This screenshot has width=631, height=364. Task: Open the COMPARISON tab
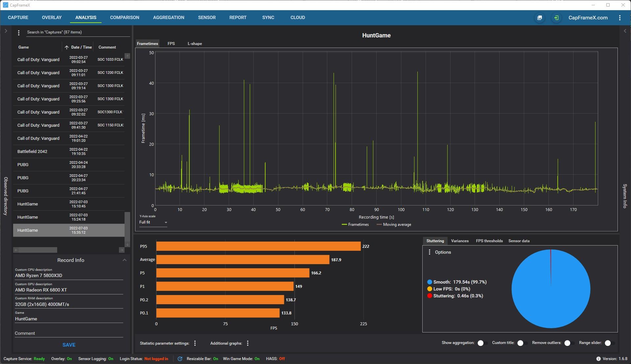click(125, 18)
